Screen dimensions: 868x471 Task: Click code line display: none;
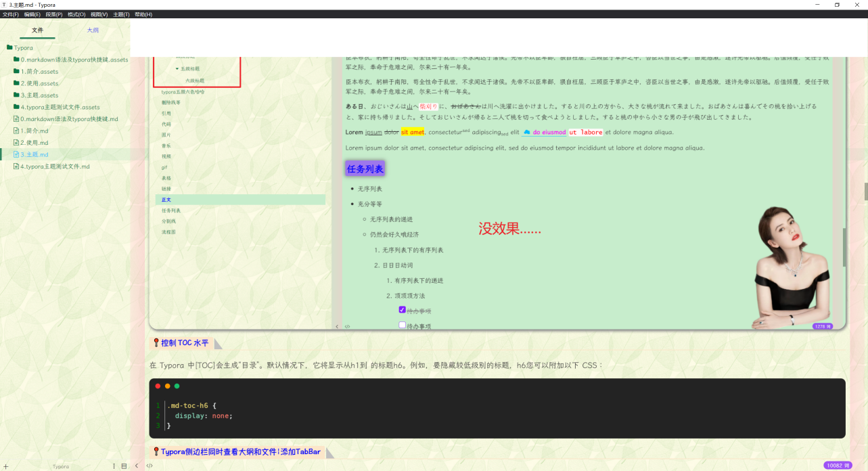pos(204,416)
